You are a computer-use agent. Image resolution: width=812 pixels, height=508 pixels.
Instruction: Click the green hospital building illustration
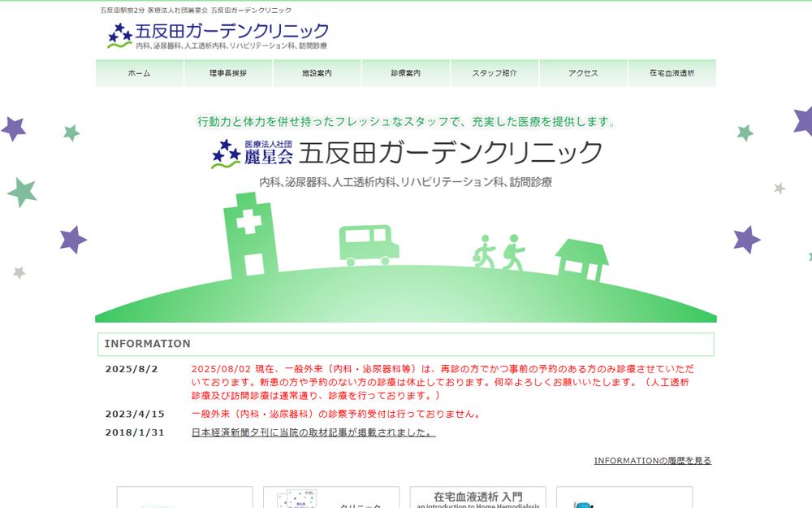pyautogui.click(x=251, y=234)
